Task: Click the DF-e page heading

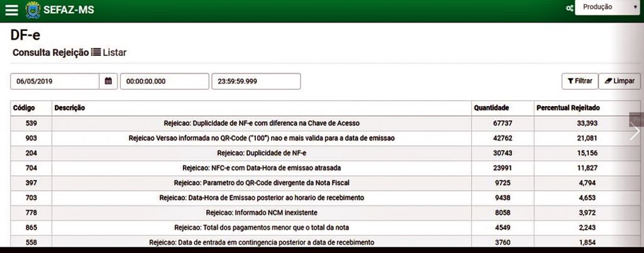Action: coord(25,35)
